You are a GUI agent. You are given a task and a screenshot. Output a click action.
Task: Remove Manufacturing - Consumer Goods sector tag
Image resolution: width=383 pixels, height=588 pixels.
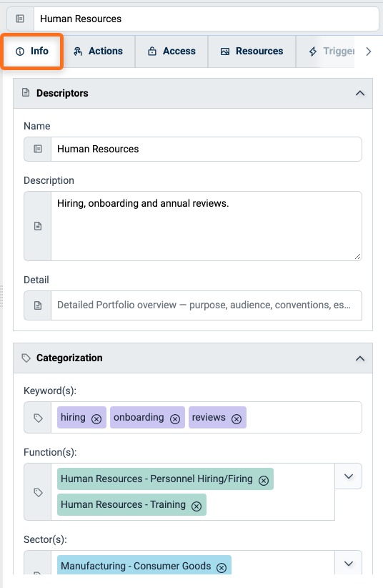(222, 568)
